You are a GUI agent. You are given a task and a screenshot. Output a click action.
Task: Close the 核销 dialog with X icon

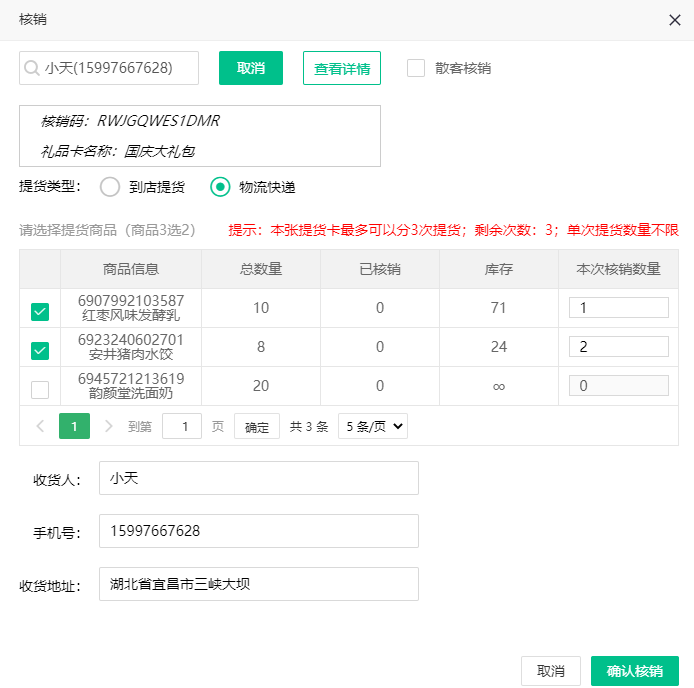pyautogui.click(x=674, y=20)
